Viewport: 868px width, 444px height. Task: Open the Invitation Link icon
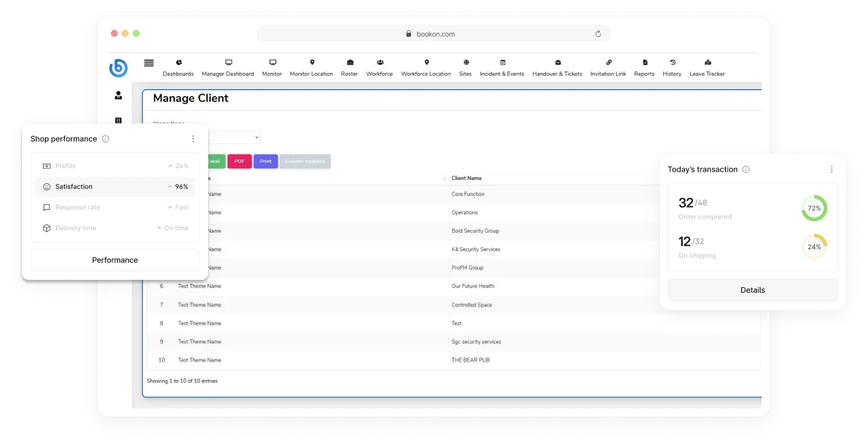(609, 63)
